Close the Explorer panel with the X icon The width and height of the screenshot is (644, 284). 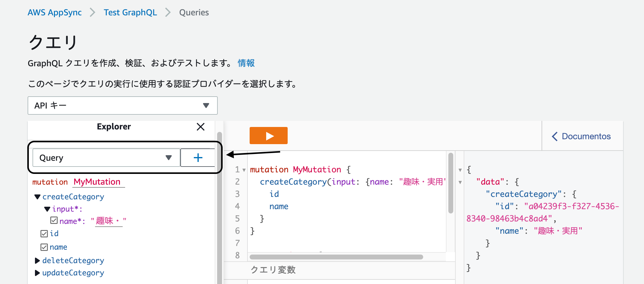(201, 127)
